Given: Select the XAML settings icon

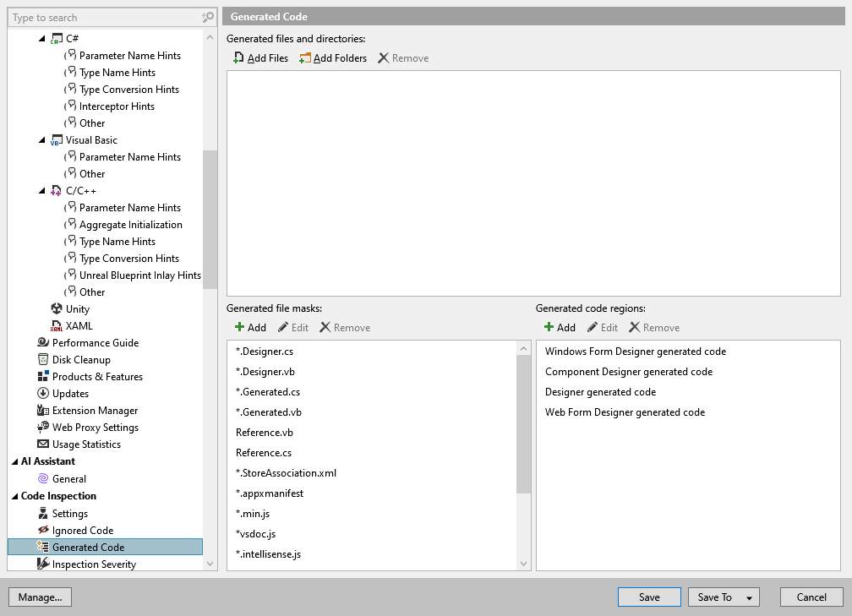Looking at the screenshot, I should pos(55,325).
